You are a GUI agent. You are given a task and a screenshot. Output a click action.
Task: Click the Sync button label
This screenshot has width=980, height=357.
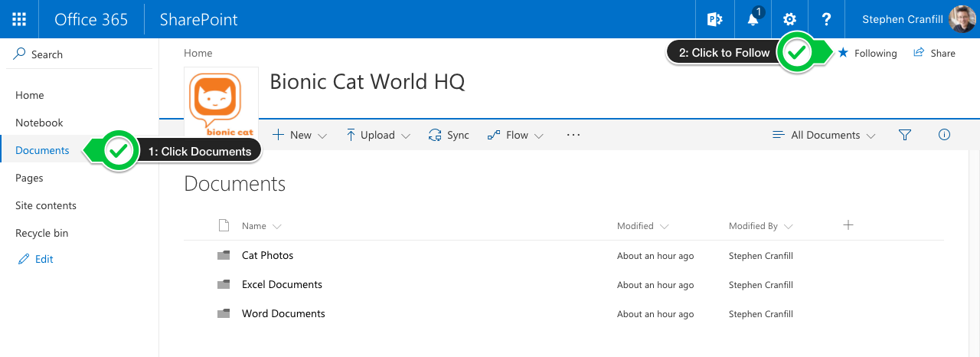458,135
